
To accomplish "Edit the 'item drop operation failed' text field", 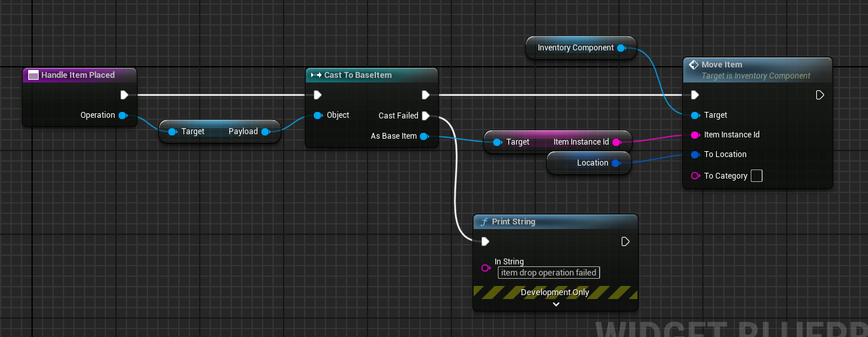I will [x=549, y=273].
